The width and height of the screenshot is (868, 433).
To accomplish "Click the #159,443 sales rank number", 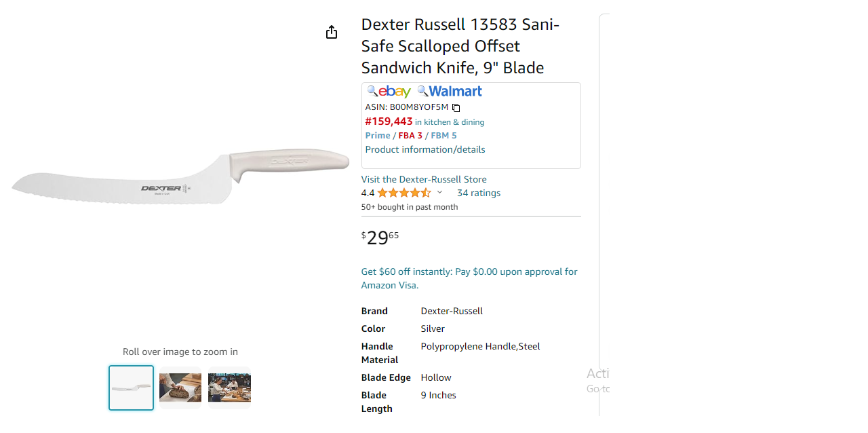I will pos(389,121).
